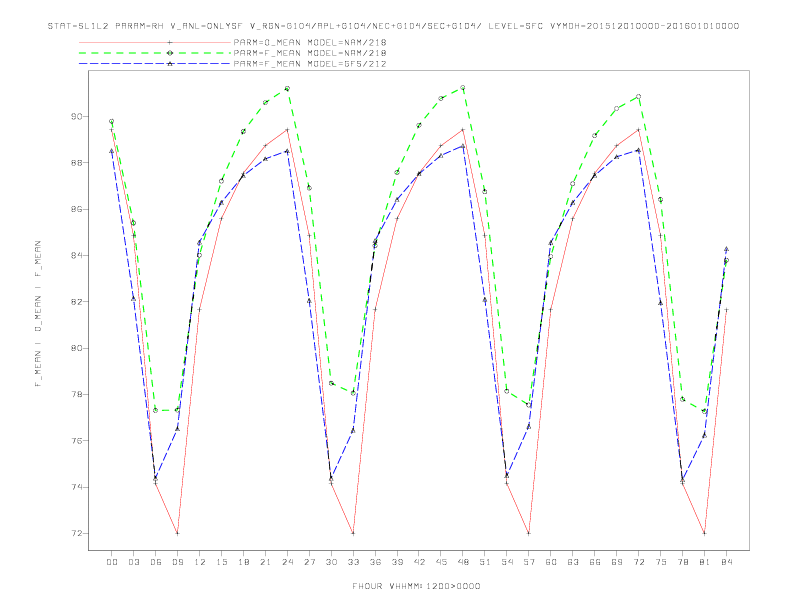This screenshot has width=792, height=612.
Task: Click x-axis tick label 75
Action: [x=661, y=562]
